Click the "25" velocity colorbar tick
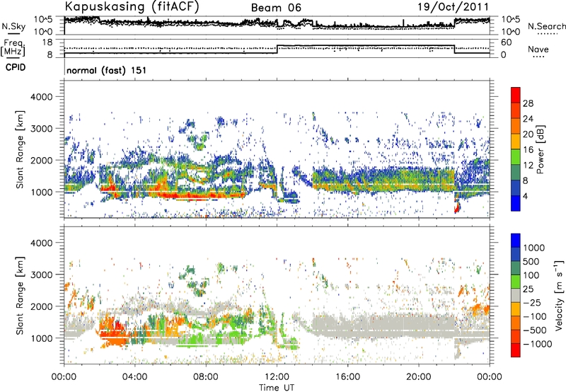Viewport: 566px width, 392px height. click(x=528, y=289)
